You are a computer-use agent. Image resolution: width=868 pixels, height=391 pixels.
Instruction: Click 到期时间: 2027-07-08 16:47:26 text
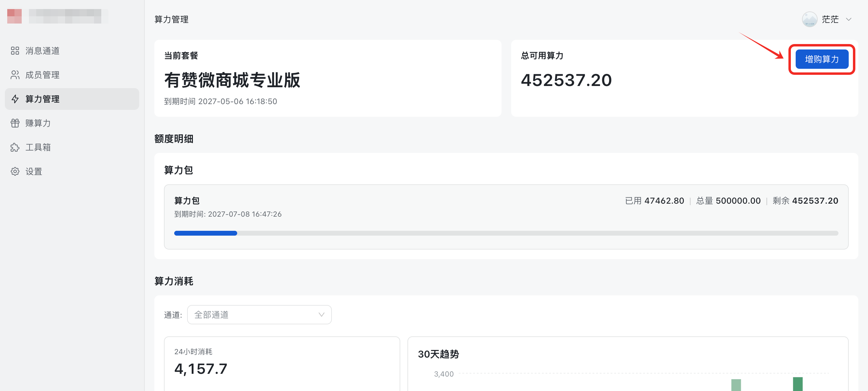click(x=228, y=214)
